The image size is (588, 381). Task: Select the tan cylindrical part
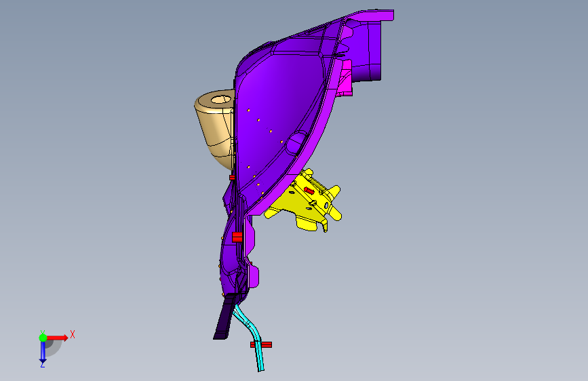click(x=216, y=127)
